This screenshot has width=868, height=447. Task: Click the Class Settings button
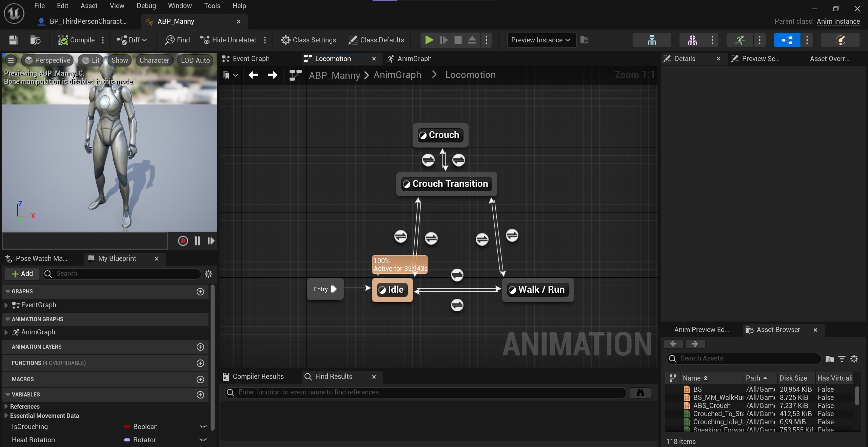coord(309,40)
